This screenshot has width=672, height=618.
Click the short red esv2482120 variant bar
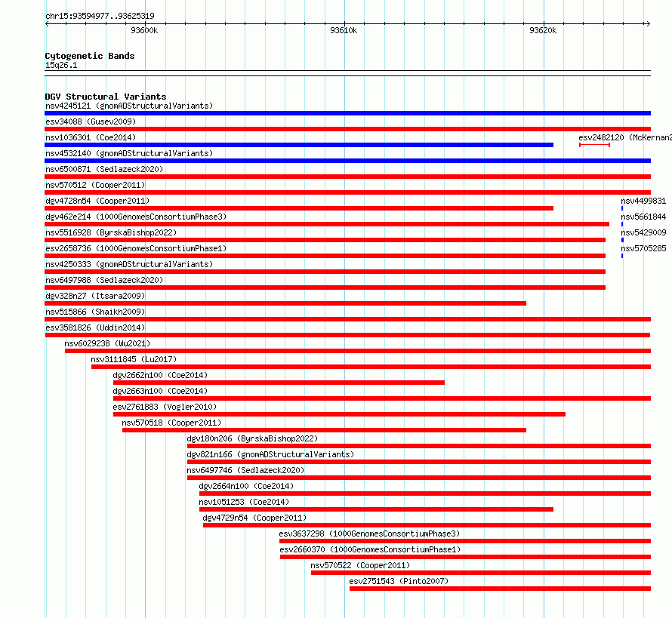594,145
